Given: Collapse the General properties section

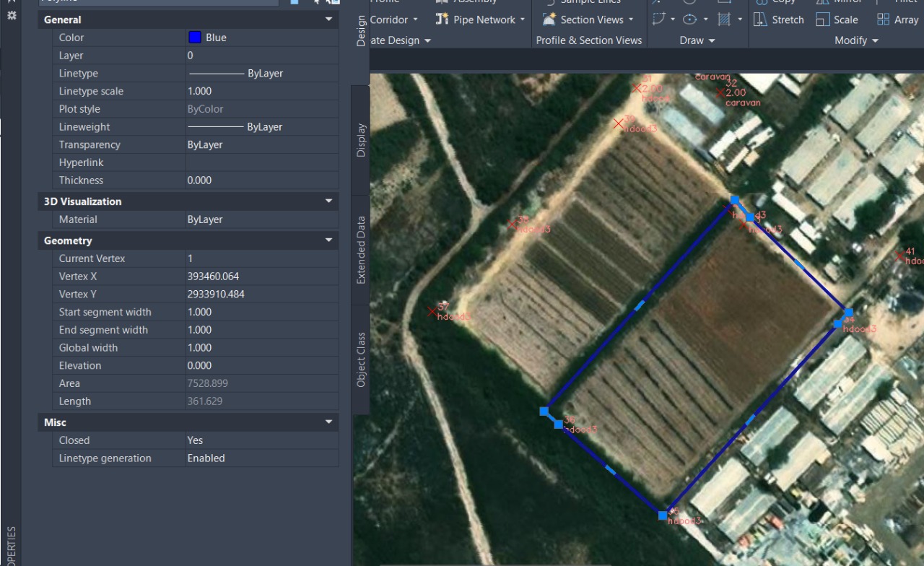Looking at the screenshot, I should pyautogui.click(x=329, y=19).
